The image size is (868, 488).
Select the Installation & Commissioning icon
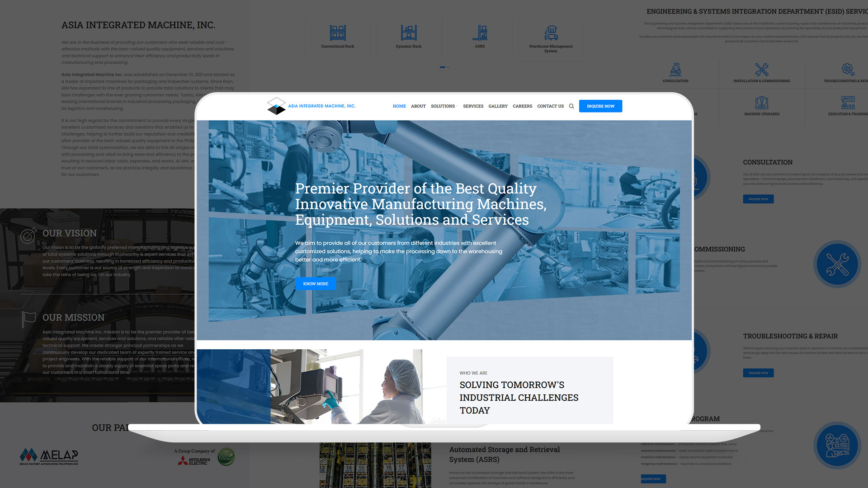point(762,70)
